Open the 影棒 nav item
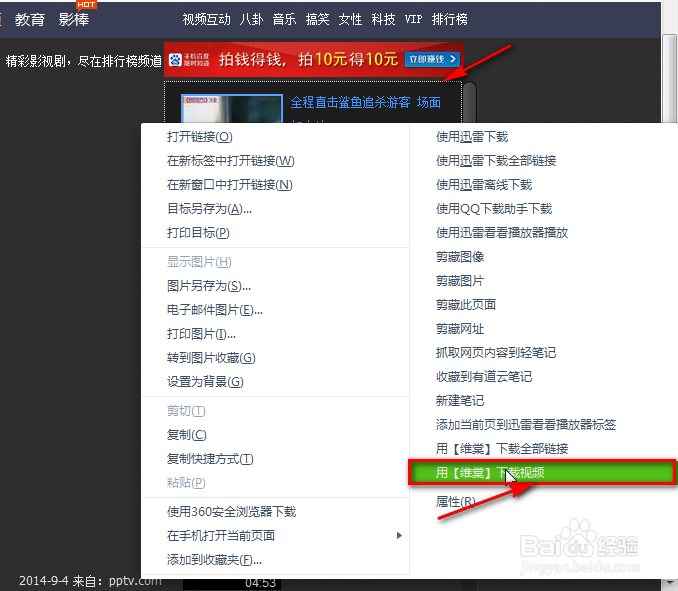The width and height of the screenshot is (678, 591). pos(74,19)
